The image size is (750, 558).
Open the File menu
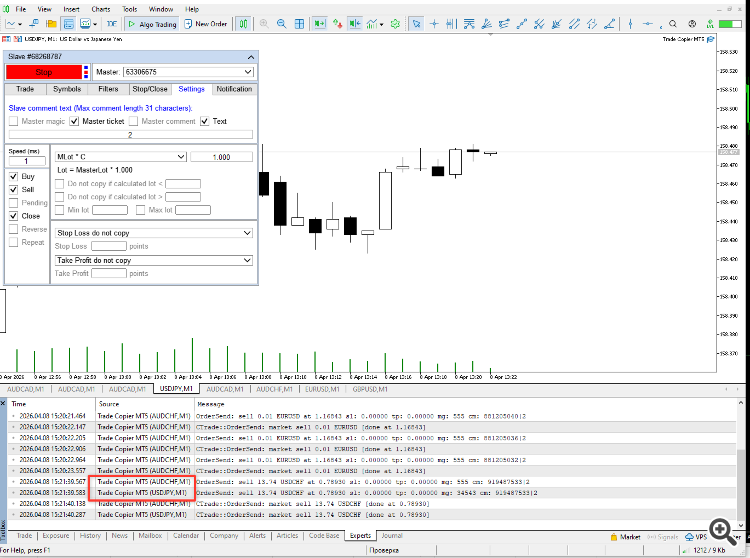tap(21, 9)
